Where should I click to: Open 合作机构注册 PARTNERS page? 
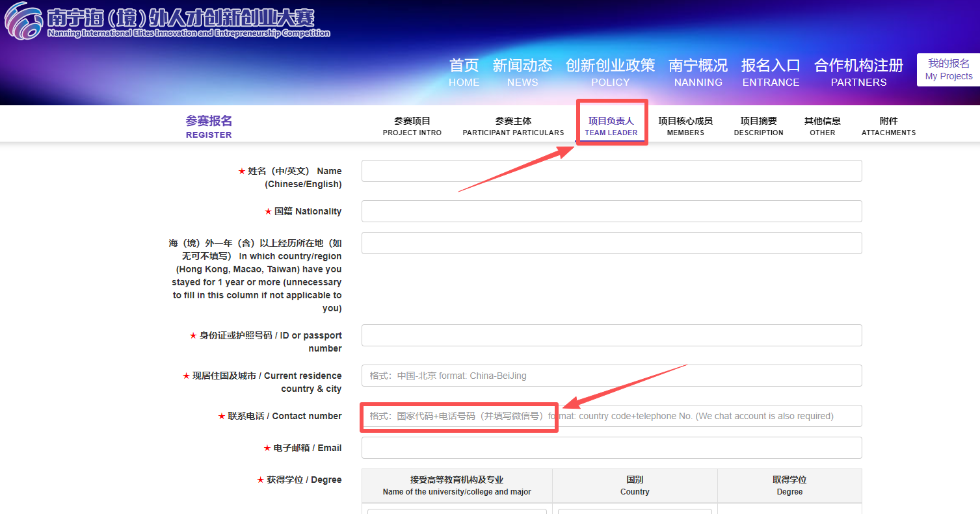(x=858, y=73)
